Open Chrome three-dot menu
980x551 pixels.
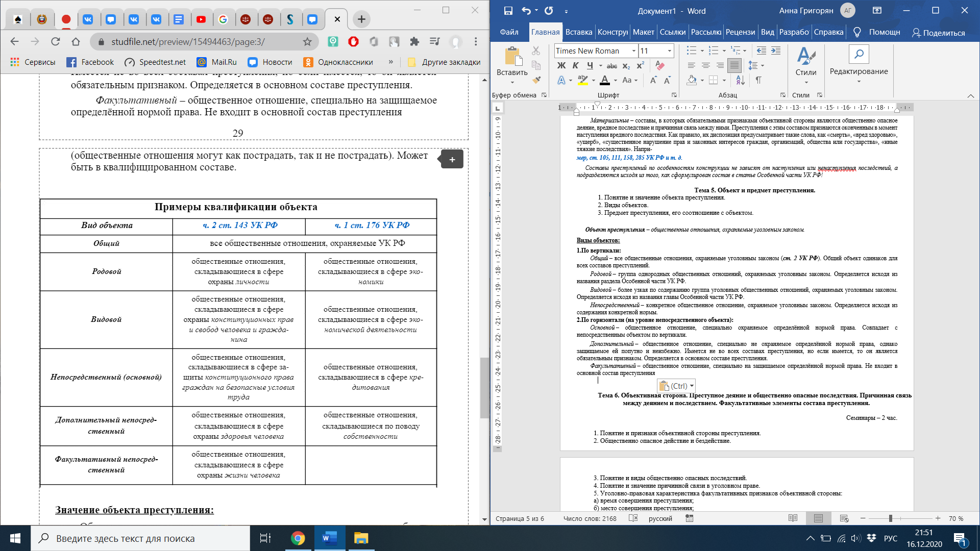point(476,42)
